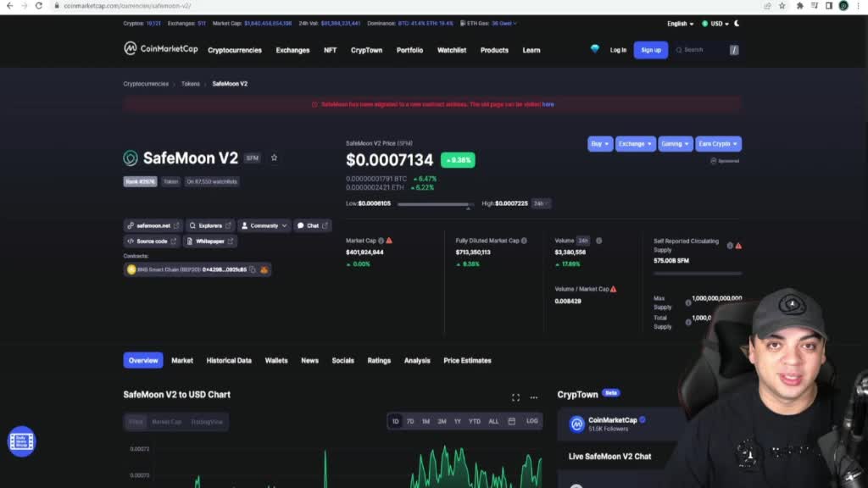Toggle LOG scale on chart
The width and height of the screenshot is (868, 488).
pyautogui.click(x=532, y=421)
